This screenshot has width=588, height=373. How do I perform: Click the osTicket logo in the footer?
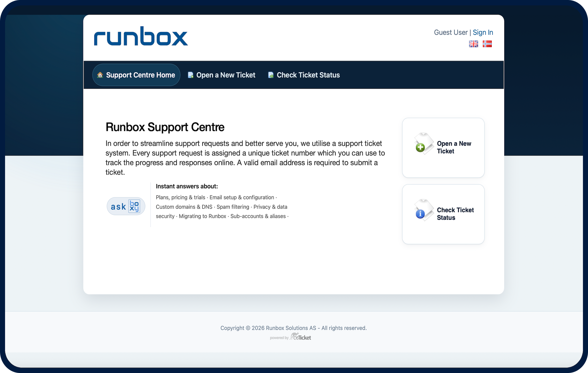coord(300,337)
